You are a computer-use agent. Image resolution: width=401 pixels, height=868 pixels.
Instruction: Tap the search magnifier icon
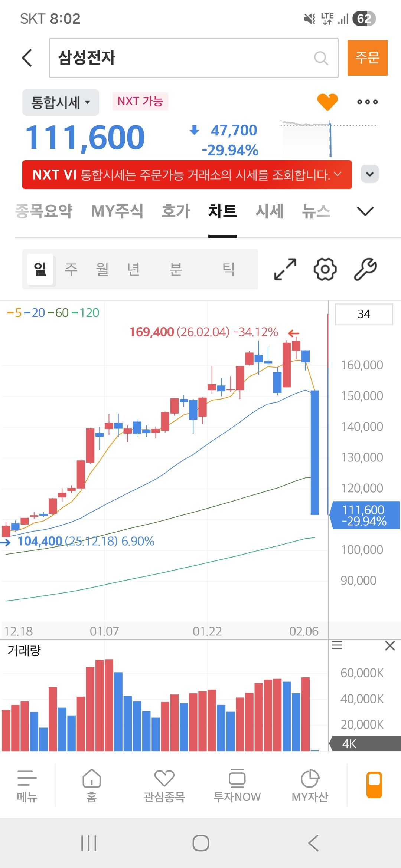click(x=321, y=58)
